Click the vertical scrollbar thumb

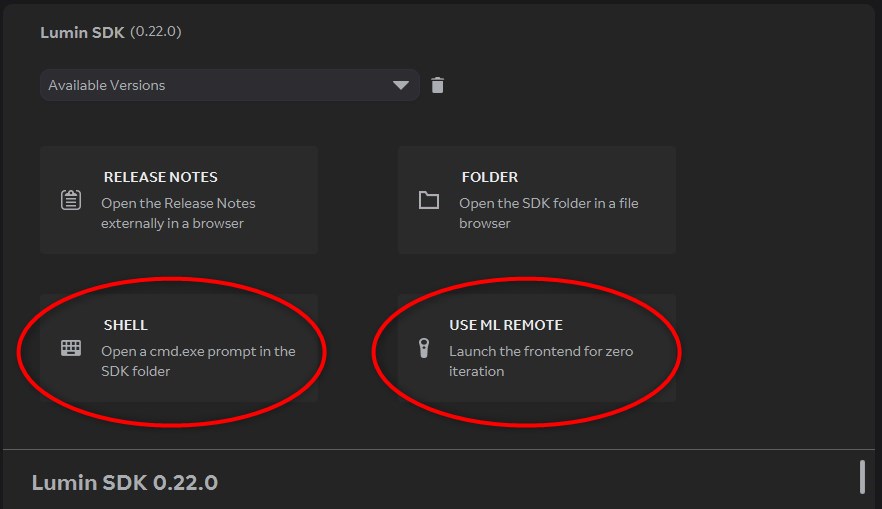point(862,477)
